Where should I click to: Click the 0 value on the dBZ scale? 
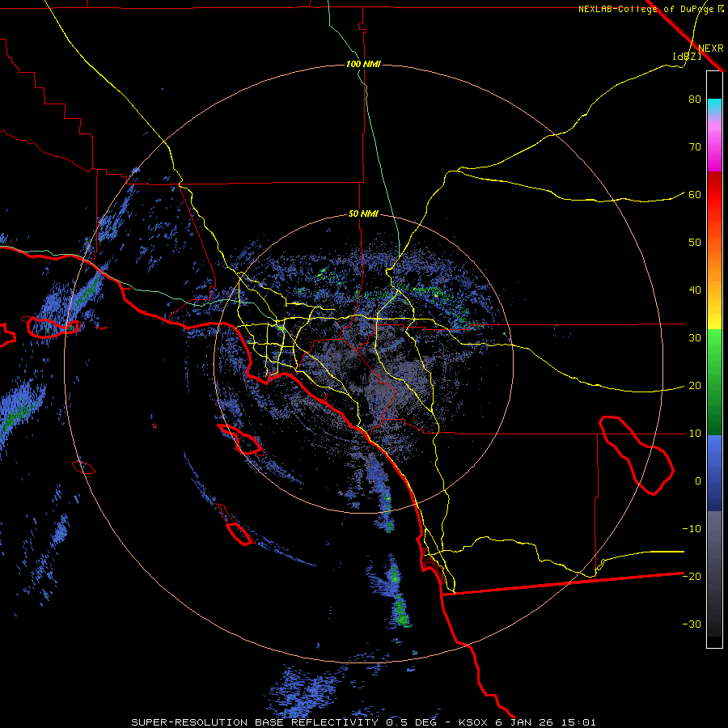698,481
